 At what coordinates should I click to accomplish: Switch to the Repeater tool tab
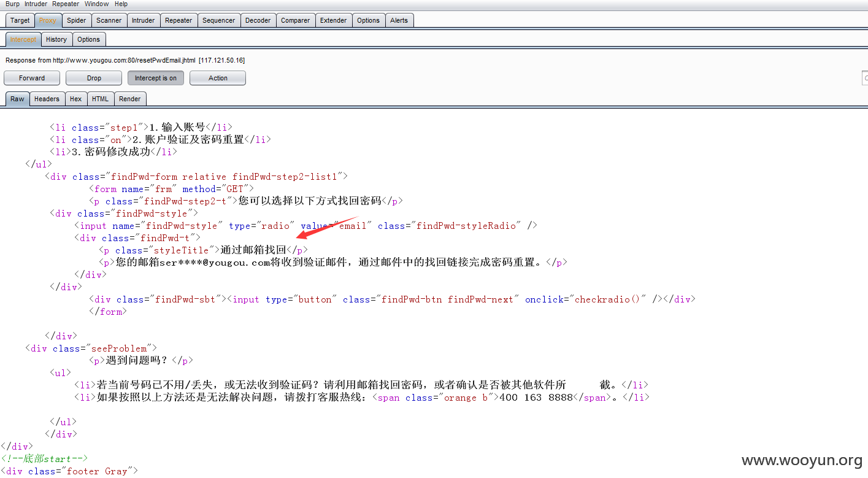click(x=179, y=20)
